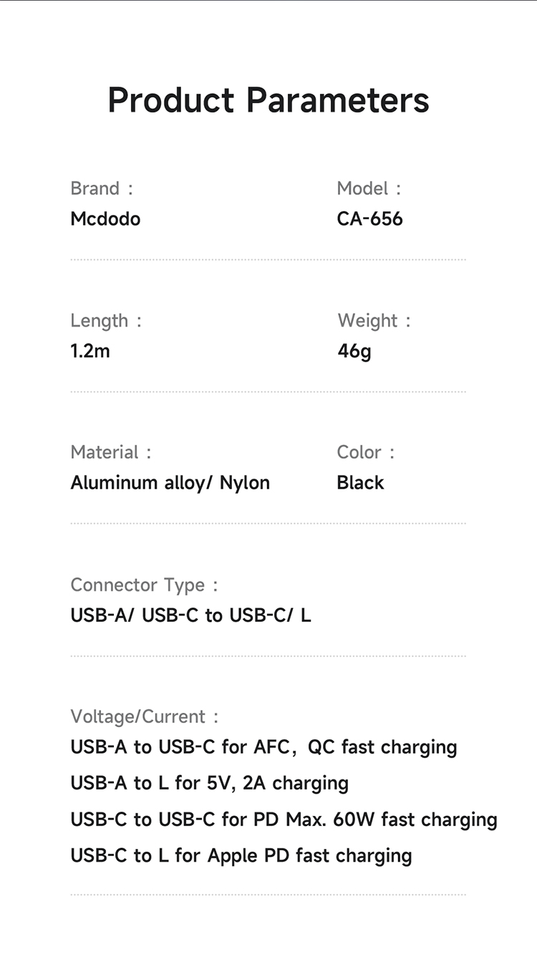This screenshot has width=537, height=980.
Task: Select the CA-656 model number
Action: click(x=369, y=218)
